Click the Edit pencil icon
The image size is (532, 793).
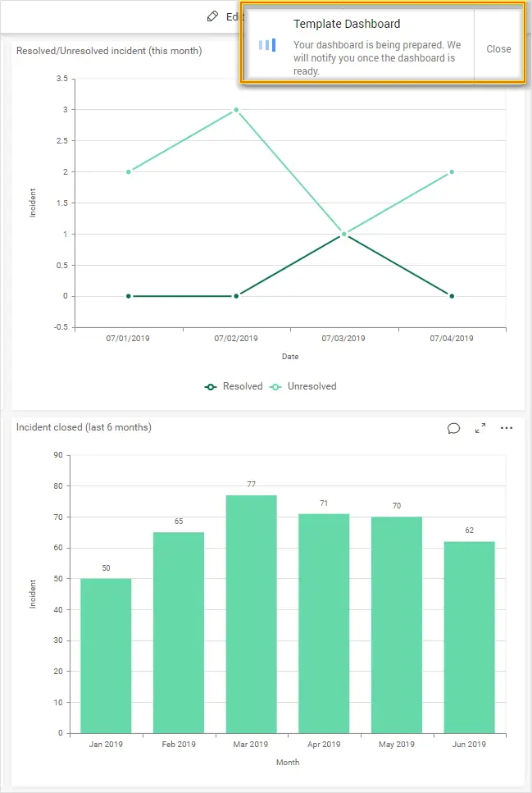213,16
